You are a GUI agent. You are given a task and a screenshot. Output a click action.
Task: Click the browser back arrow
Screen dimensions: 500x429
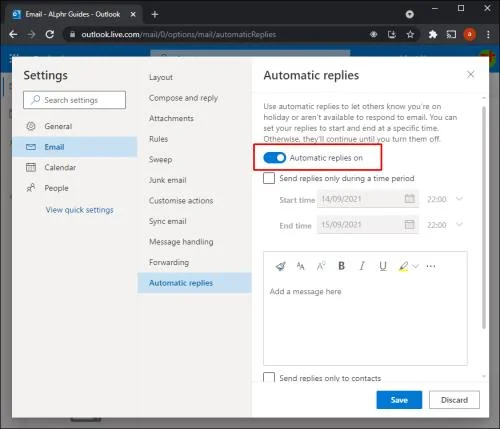(13, 34)
